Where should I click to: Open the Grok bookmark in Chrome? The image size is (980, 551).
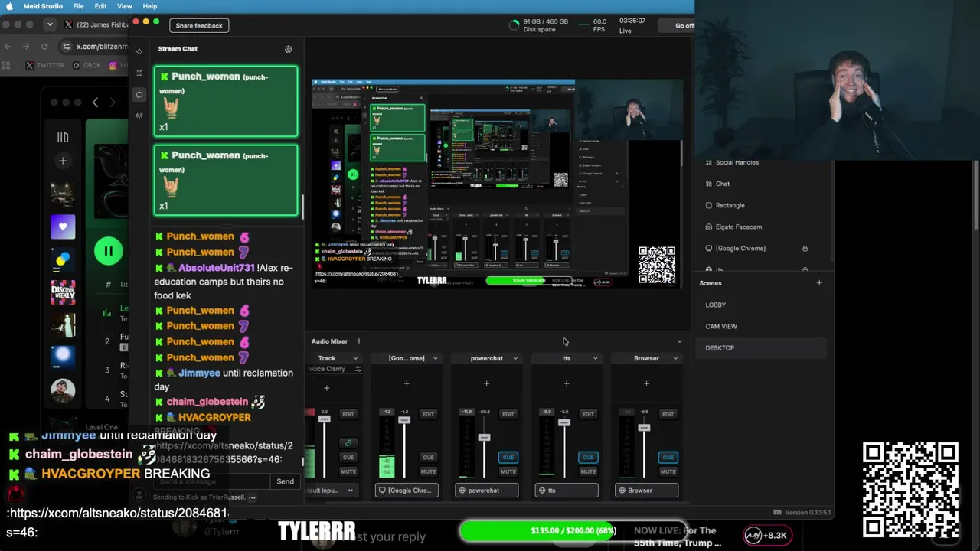click(87, 66)
